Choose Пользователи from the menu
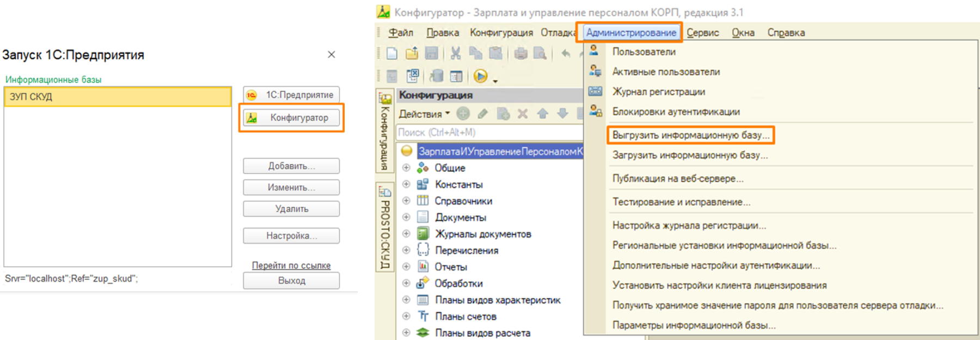This screenshot has height=340, width=980. pos(644,52)
